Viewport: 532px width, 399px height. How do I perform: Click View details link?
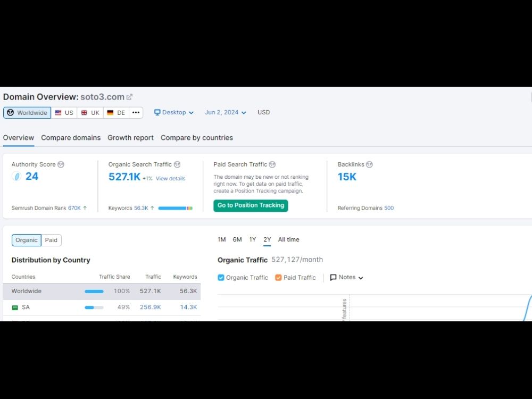170,178
